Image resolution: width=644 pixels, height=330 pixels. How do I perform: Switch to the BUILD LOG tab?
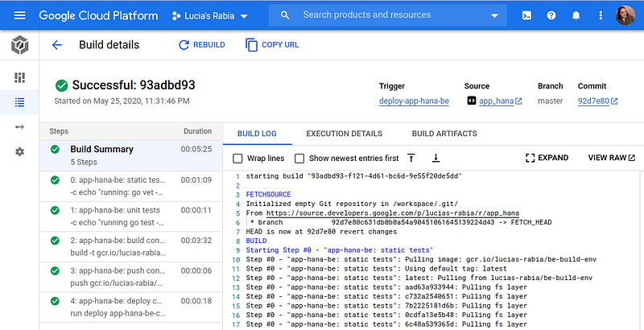coord(257,134)
